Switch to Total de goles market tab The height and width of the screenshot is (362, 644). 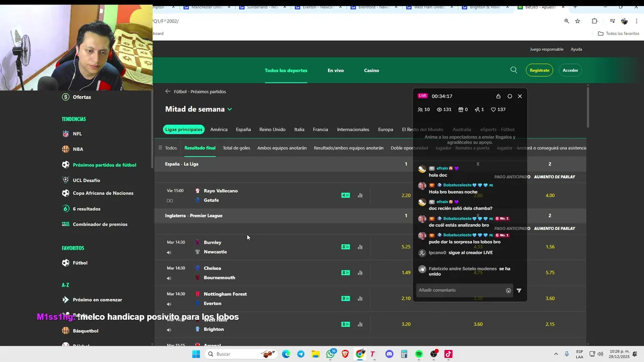click(x=236, y=148)
